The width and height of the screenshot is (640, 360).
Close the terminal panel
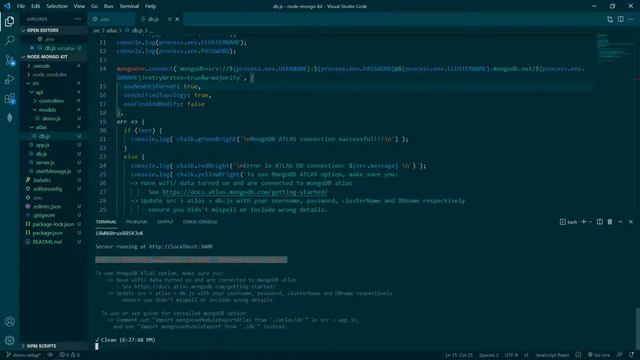(x=631, y=222)
